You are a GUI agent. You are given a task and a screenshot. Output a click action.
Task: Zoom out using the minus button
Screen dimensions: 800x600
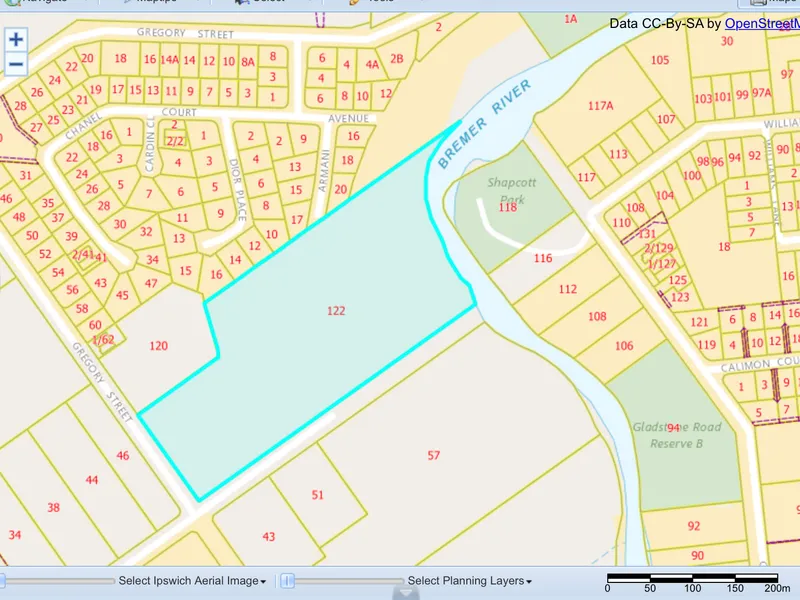tap(16, 63)
